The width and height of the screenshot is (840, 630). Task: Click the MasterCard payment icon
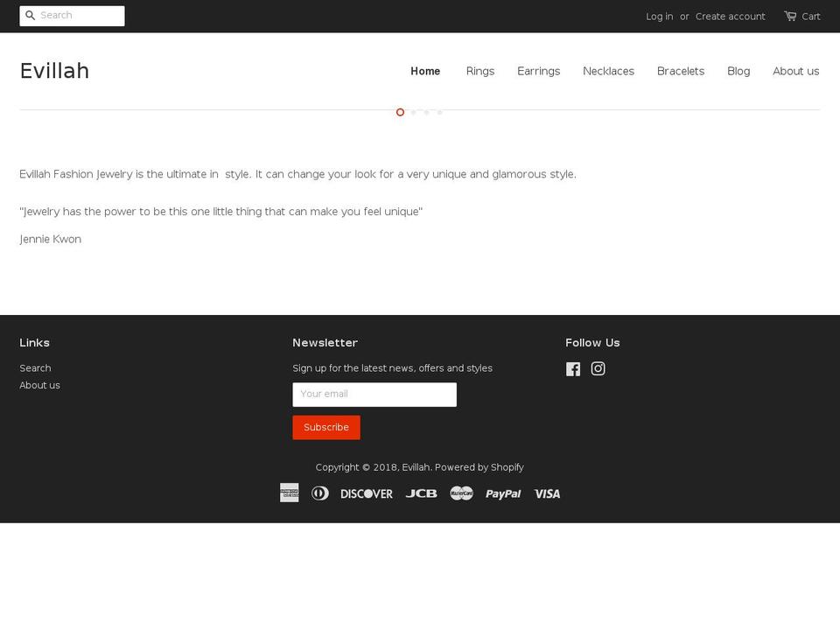[461, 493]
